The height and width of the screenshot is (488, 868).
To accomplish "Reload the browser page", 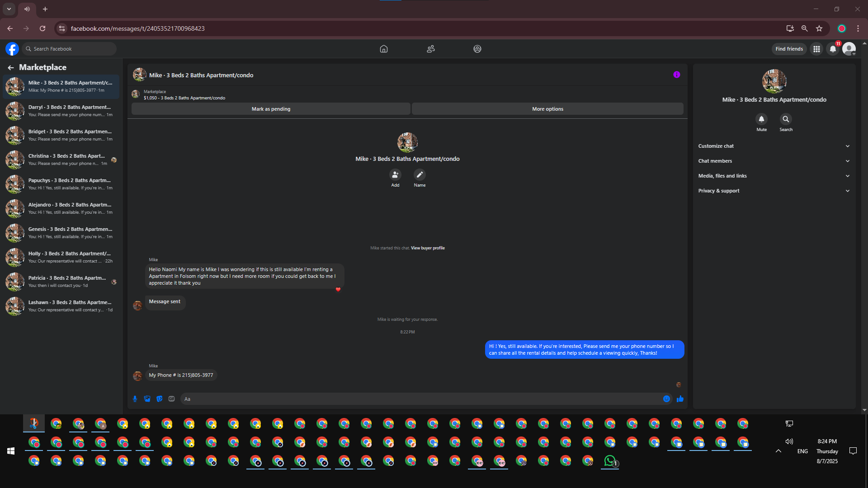I will (x=42, y=28).
